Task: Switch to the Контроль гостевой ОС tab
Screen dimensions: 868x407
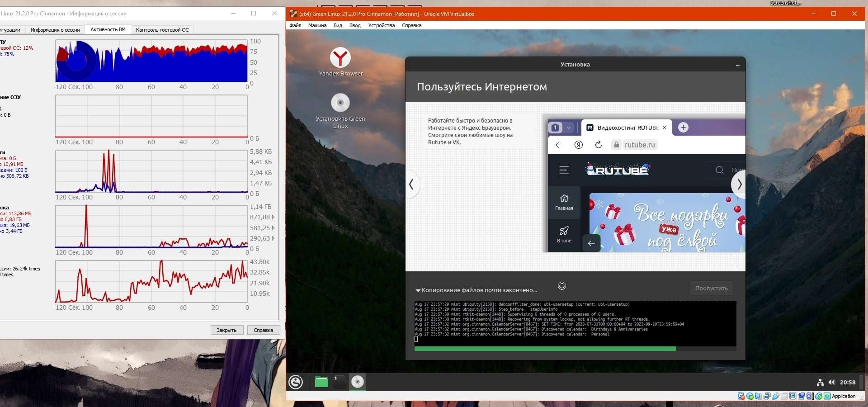Action: (162, 30)
